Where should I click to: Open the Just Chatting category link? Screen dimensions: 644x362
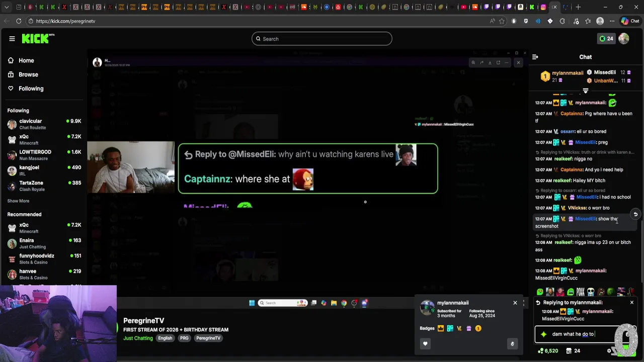point(138,338)
